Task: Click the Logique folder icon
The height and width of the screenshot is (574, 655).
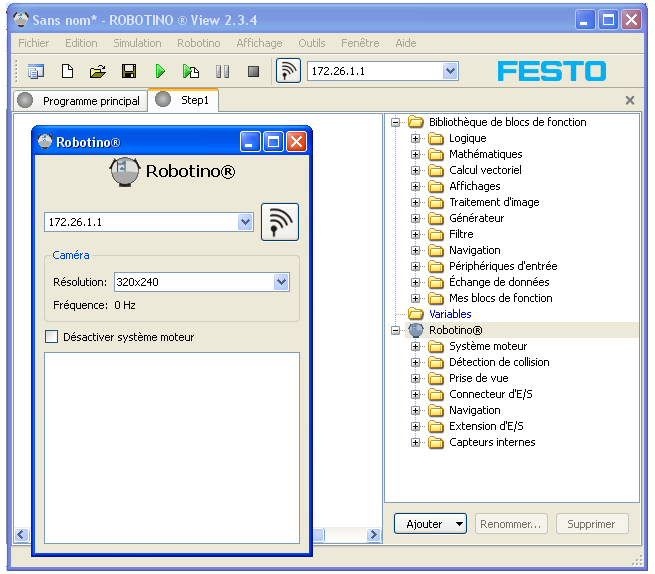Action: tap(436, 138)
